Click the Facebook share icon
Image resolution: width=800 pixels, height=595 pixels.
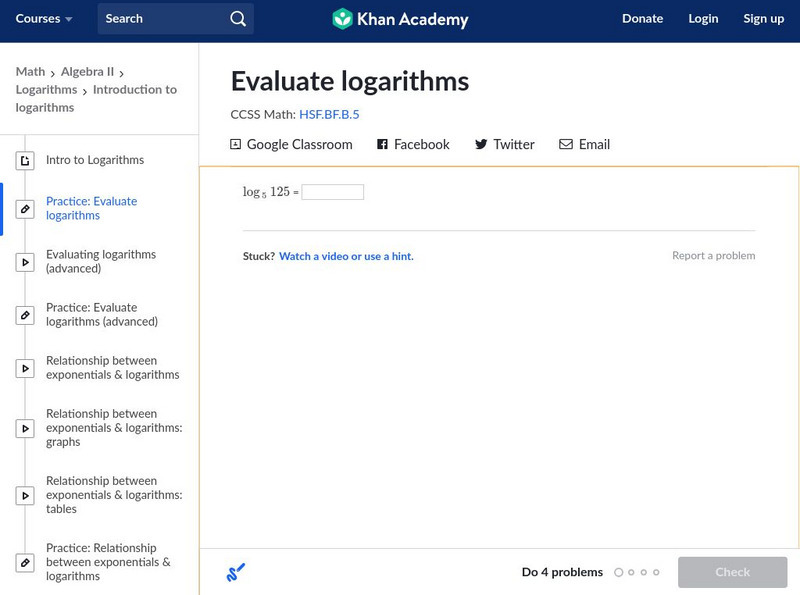click(382, 145)
